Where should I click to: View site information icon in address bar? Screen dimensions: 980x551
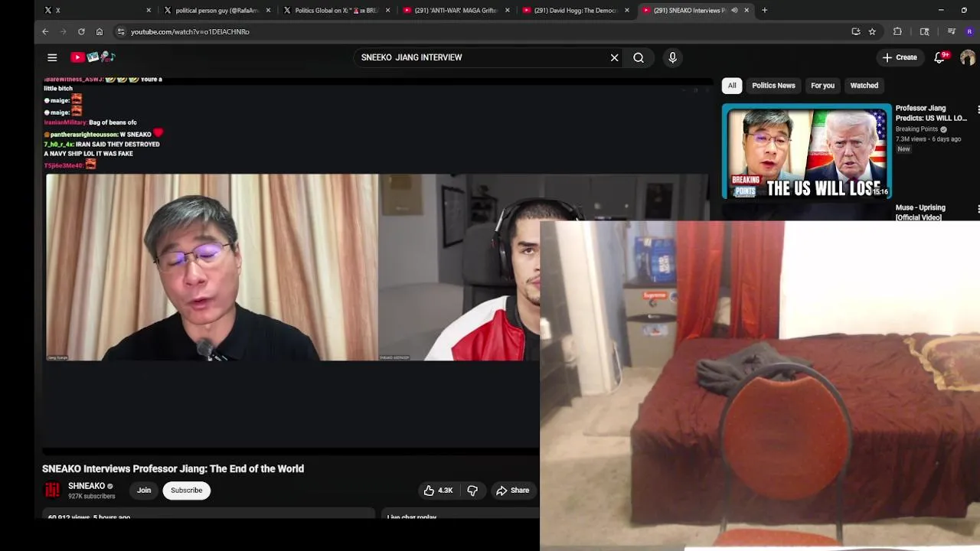(121, 31)
